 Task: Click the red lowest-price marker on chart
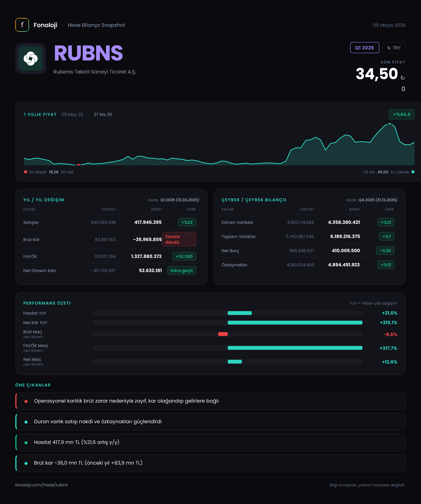click(x=78, y=165)
